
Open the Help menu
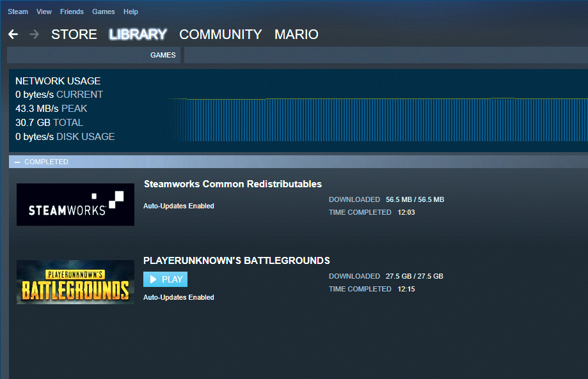click(x=131, y=12)
